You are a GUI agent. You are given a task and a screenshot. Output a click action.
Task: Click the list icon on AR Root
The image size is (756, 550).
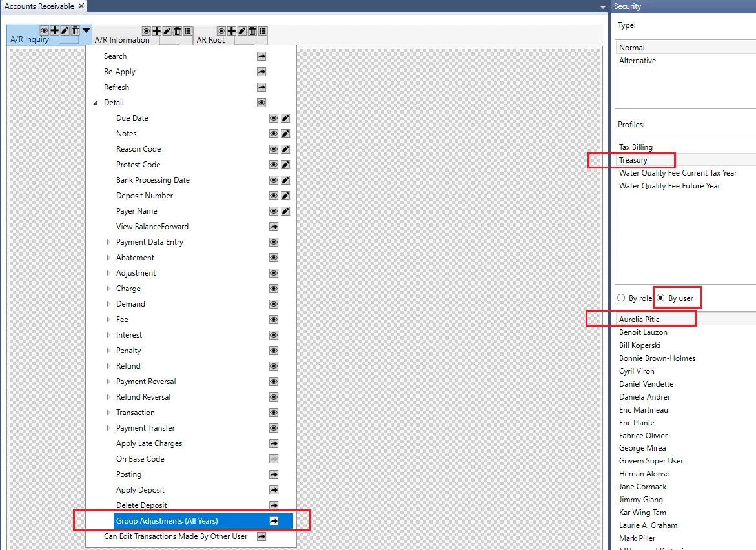(263, 31)
